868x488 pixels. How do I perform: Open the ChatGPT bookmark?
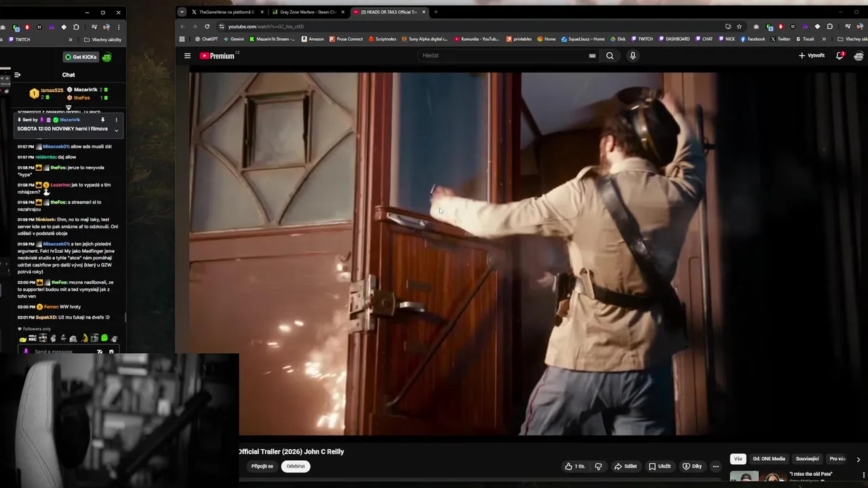click(x=206, y=39)
